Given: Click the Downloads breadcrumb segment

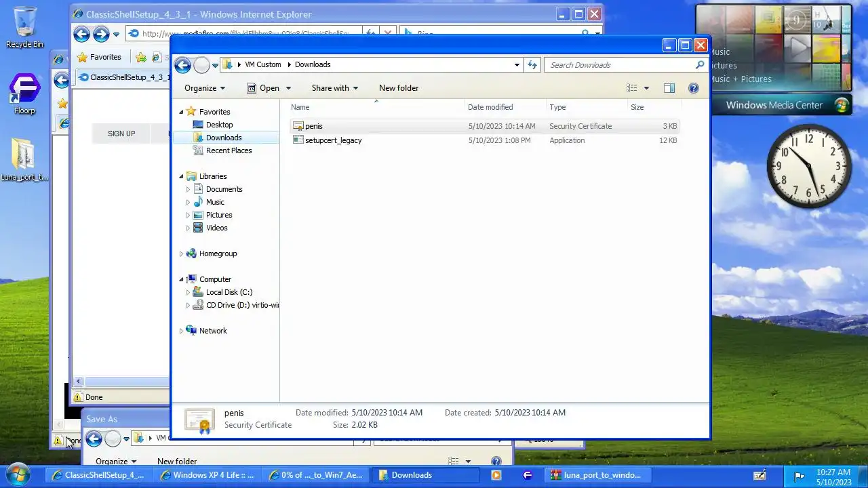Looking at the screenshot, I should pos(313,64).
